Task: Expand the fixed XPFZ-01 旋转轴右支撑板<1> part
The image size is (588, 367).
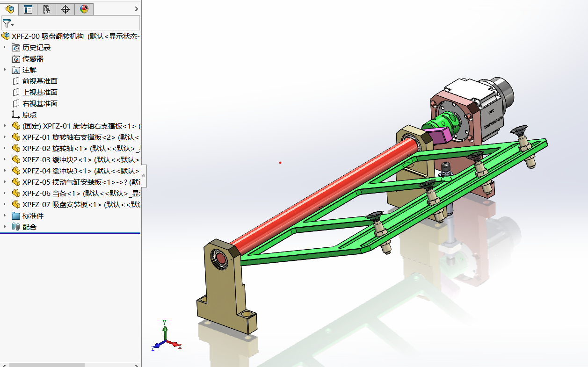Action: tap(5, 126)
